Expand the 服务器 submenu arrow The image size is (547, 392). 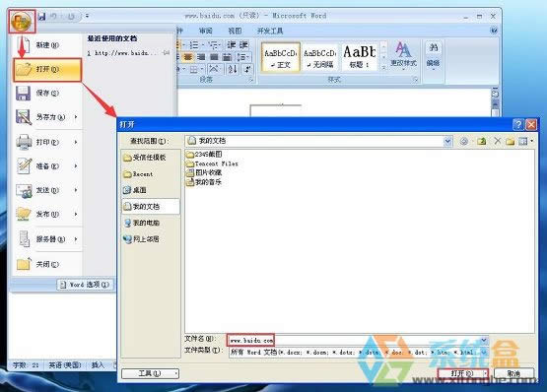click(76, 239)
